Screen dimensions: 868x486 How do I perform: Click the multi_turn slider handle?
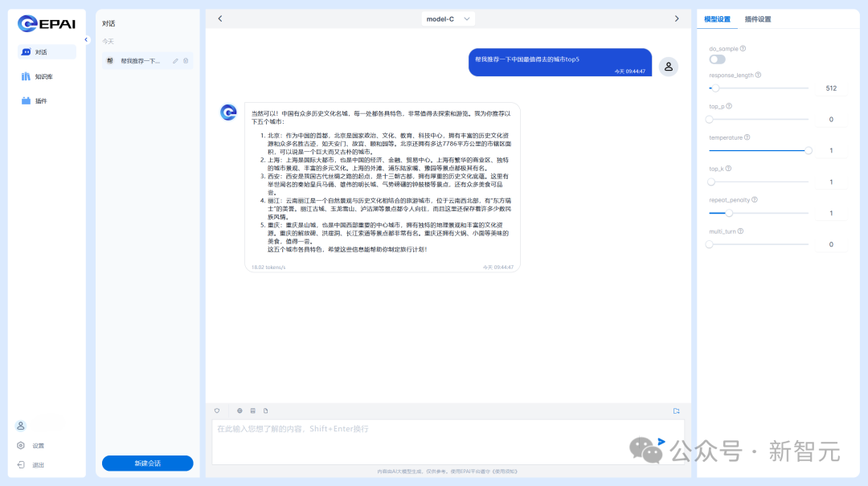click(x=710, y=244)
